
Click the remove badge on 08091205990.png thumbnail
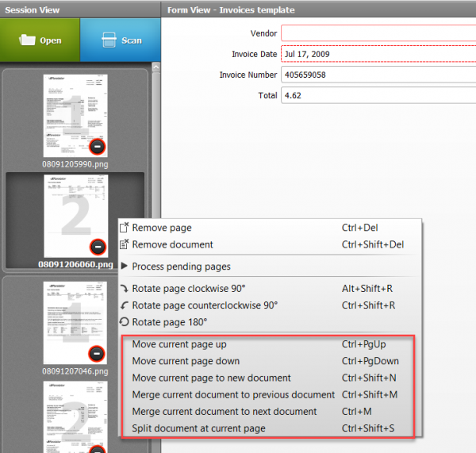(x=97, y=147)
